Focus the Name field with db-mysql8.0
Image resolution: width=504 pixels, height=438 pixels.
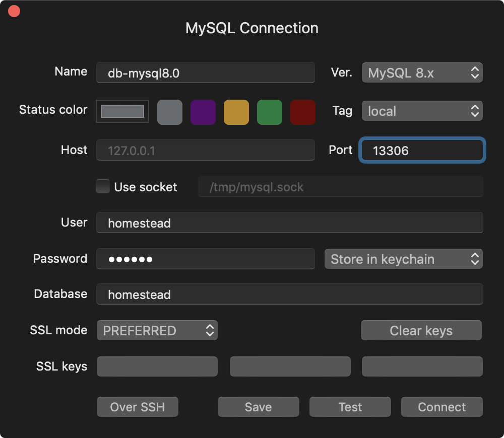tap(205, 73)
